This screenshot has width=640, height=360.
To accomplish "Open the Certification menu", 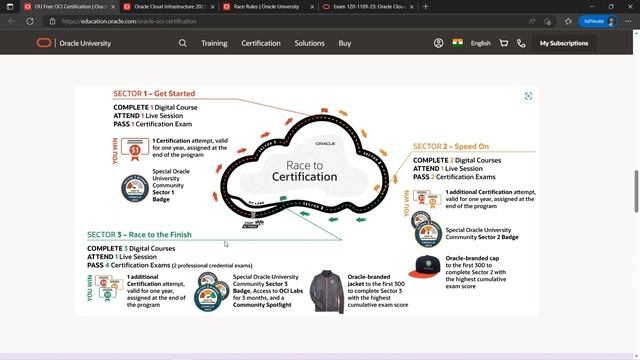I will coord(261,43).
